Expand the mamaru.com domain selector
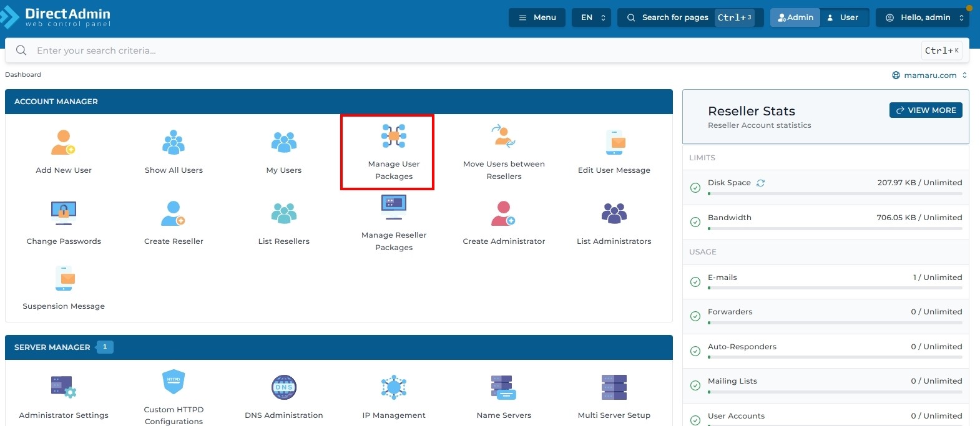 [x=929, y=75]
